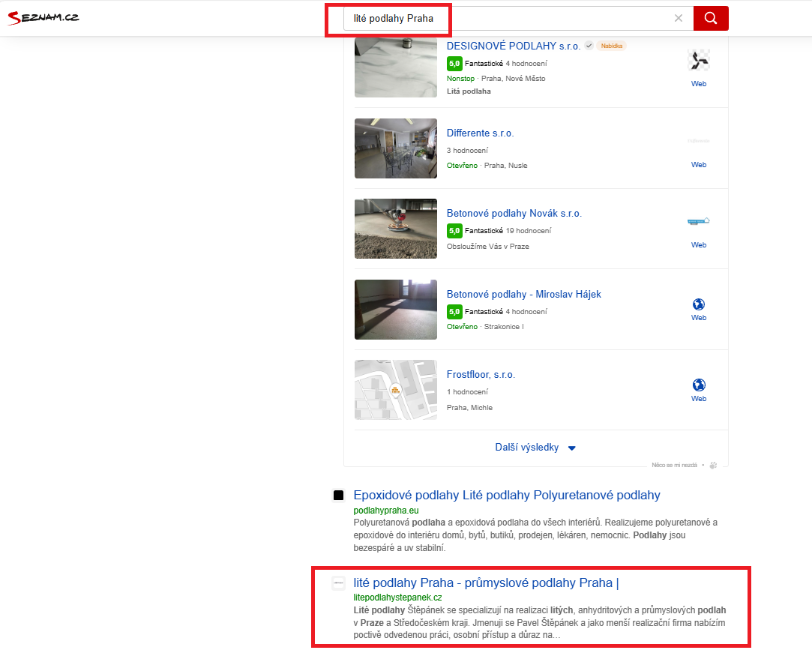Screen dimensions: 812x653
Task: Visit the podlahypraha.eu link
Action: coord(387,509)
